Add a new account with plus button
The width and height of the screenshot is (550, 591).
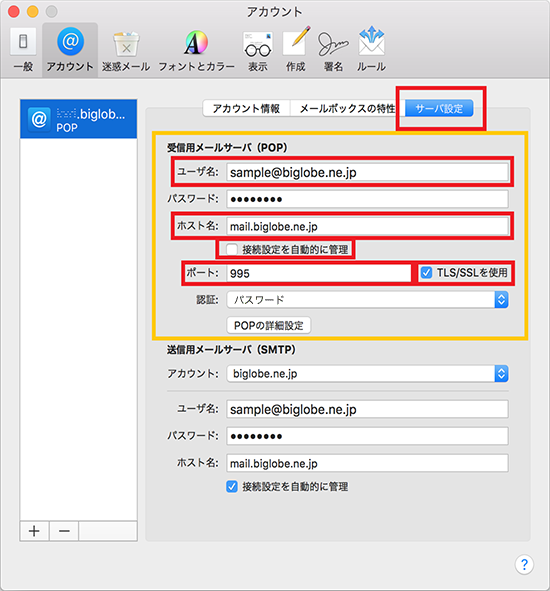click(34, 531)
